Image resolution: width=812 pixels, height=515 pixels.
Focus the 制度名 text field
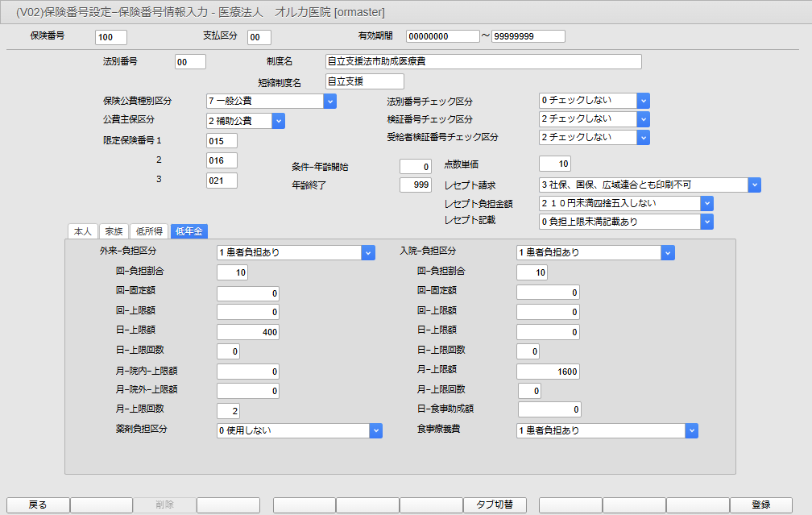(x=483, y=62)
